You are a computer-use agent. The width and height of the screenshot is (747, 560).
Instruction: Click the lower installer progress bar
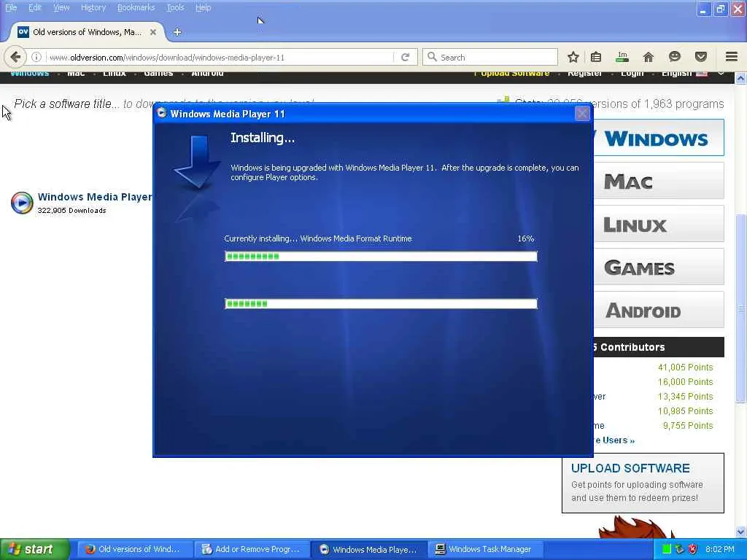(x=381, y=304)
